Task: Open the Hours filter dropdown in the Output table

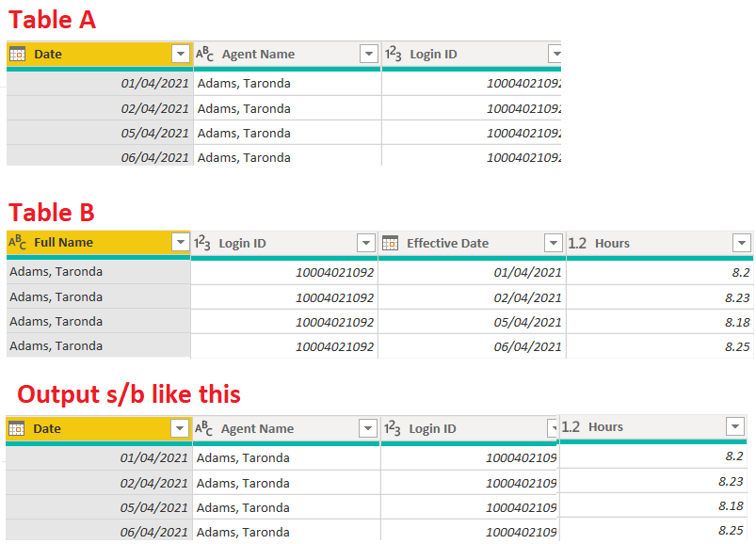Action: point(735,426)
